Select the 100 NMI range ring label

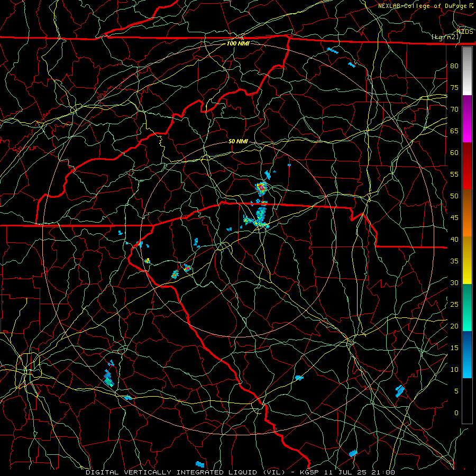click(238, 43)
